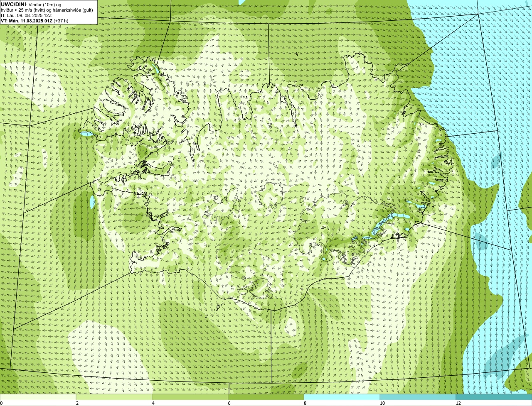The height and width of the screenshot is (406, 532).
Task: Click the '4' label under the colorbar
Action: pyautogui.click(x=153, y=403)
